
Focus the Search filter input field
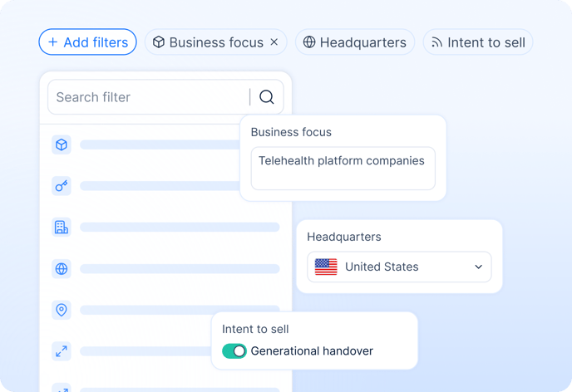(148, 97)
